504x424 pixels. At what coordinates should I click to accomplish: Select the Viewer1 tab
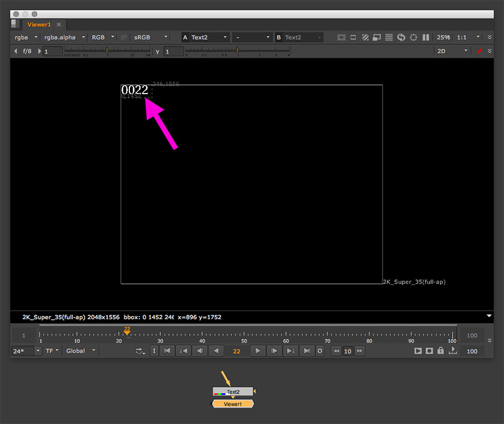pos(39,25)
